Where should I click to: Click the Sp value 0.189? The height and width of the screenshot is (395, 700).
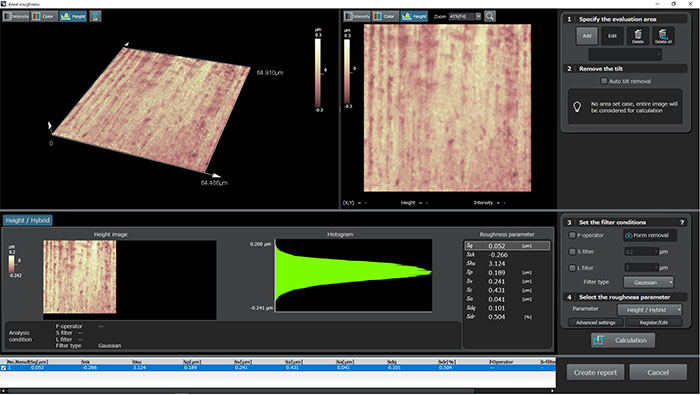496,272
